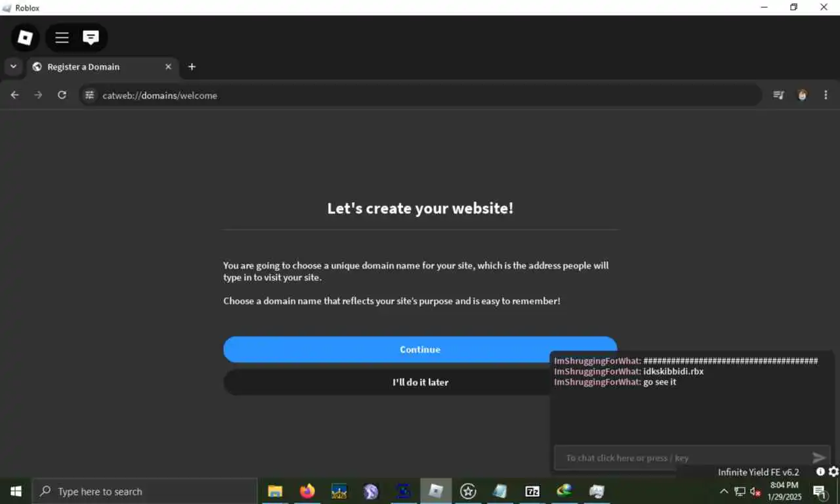Launch Firefox from taskbar
This screenshot has width=840, height=504.
pos(307,491)
